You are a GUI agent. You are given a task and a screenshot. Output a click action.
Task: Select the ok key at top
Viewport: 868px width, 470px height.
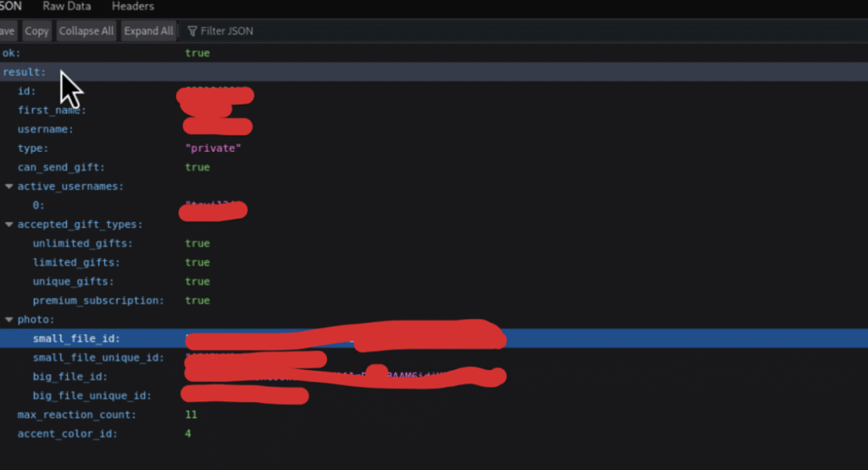click(x=11, y=53)
